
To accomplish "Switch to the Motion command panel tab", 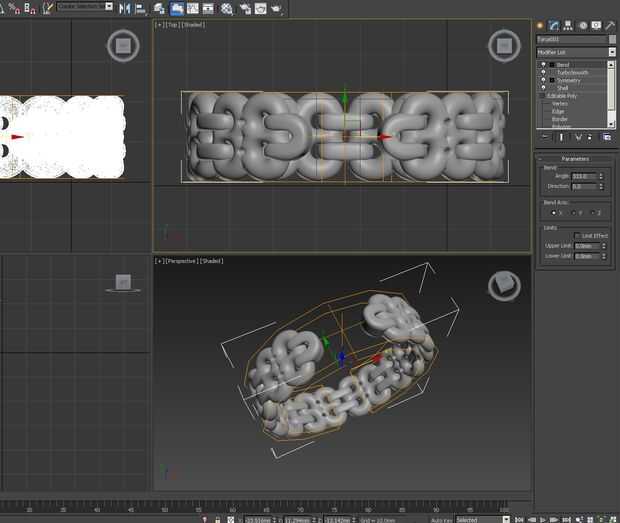I will [x=583, y=26].
